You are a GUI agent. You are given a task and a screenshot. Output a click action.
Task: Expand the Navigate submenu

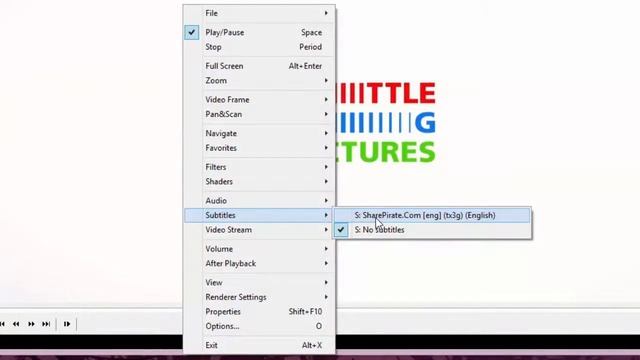(259, 133)
